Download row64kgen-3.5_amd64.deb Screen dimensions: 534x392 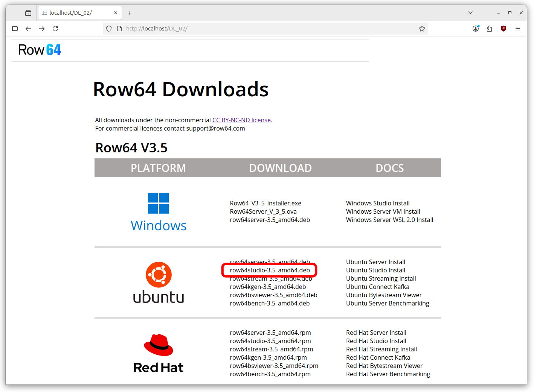coord(268,287)
